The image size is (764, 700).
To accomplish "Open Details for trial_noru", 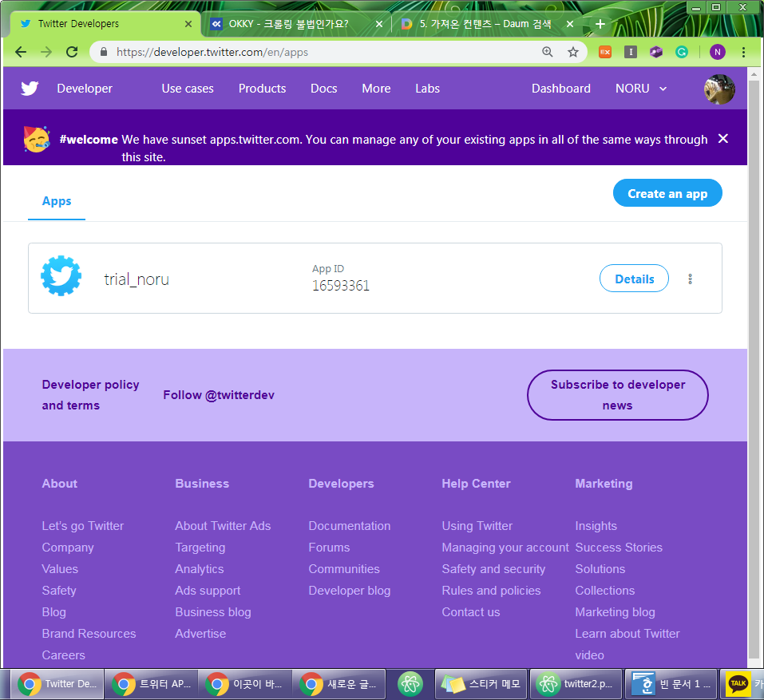I will [x=634, y=279].
